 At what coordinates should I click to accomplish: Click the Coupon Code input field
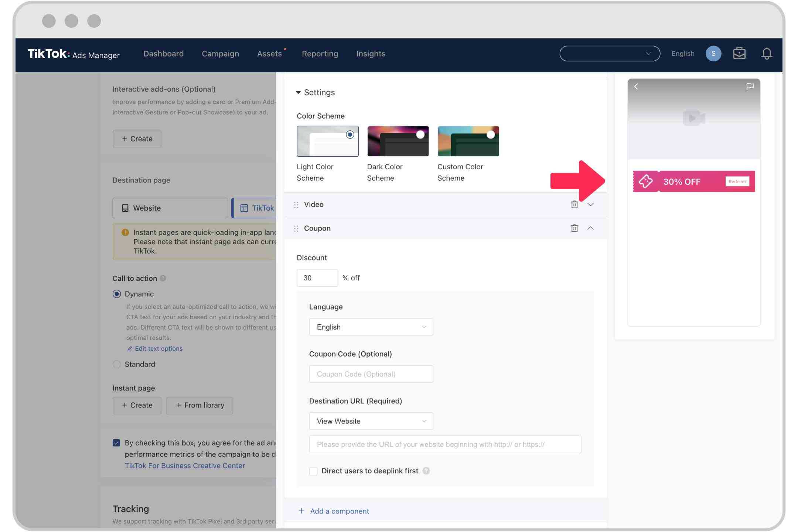371,374
